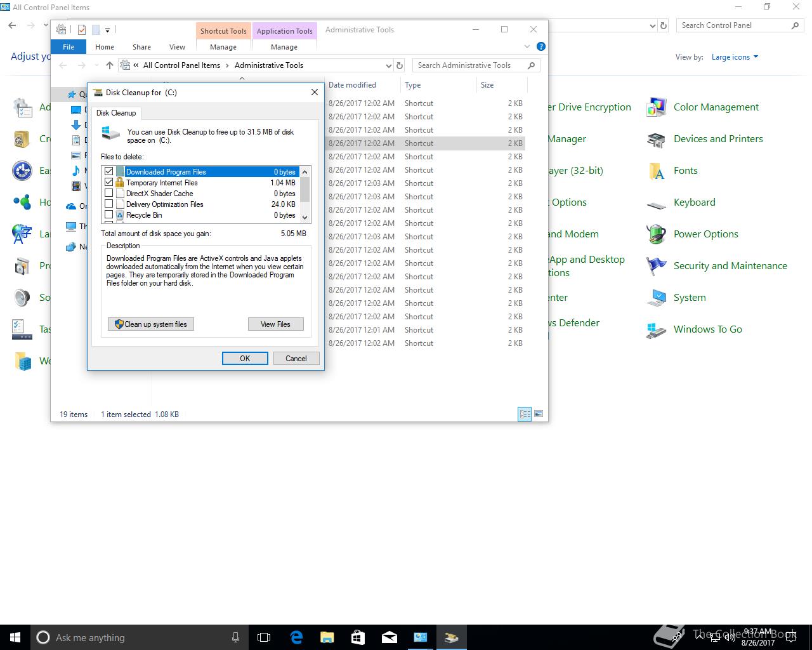812x650 pixels.
Task: Click Disk Cleanup taskbar icon
Action: pyautogui.click(x=451, y=637)
